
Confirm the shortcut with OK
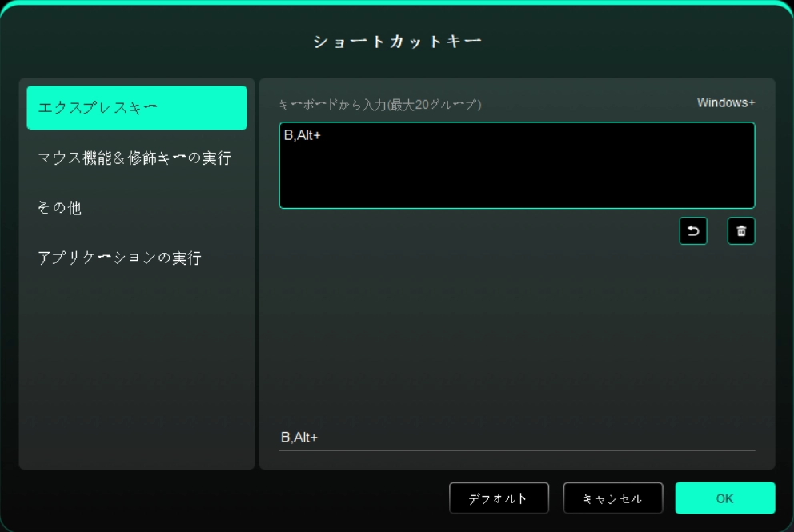click(724, 498)
